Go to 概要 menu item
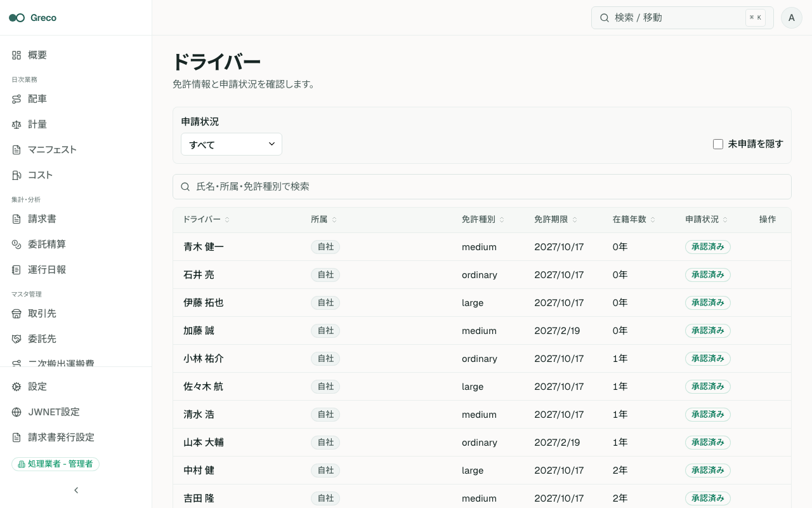 (x=76, y=55)
